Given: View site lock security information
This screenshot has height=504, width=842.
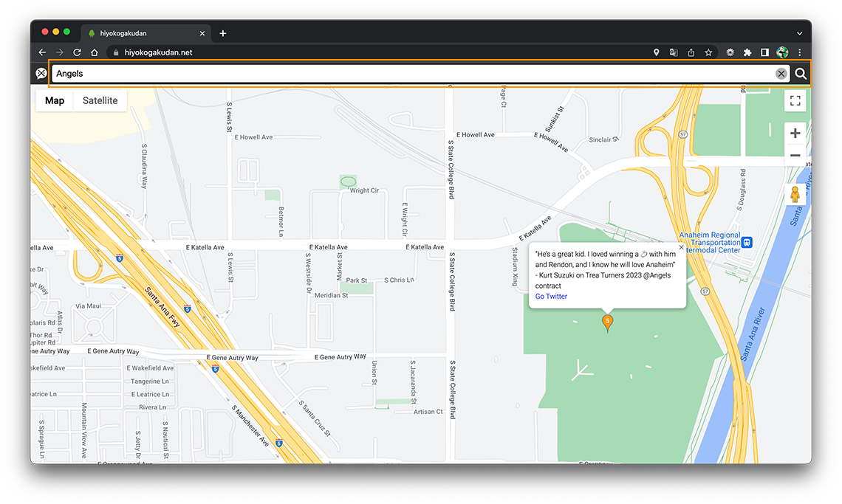Looking at the screenshot, I should 116,52.
